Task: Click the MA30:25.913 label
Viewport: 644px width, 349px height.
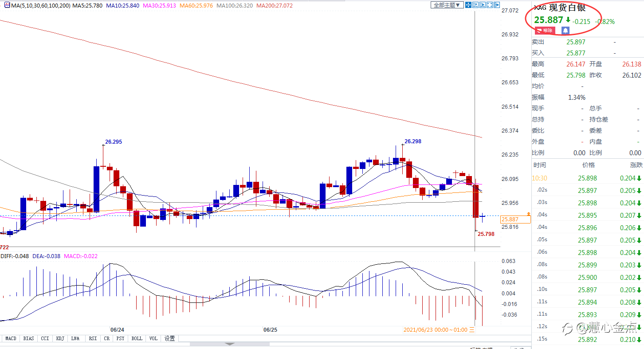Action: 159,6
